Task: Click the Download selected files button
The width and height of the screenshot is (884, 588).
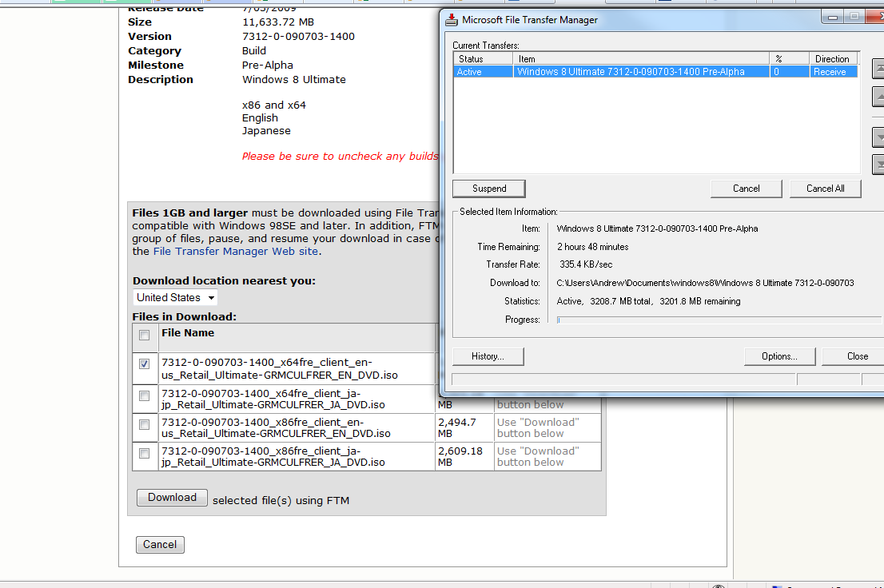Action: (x=172, y=497)
